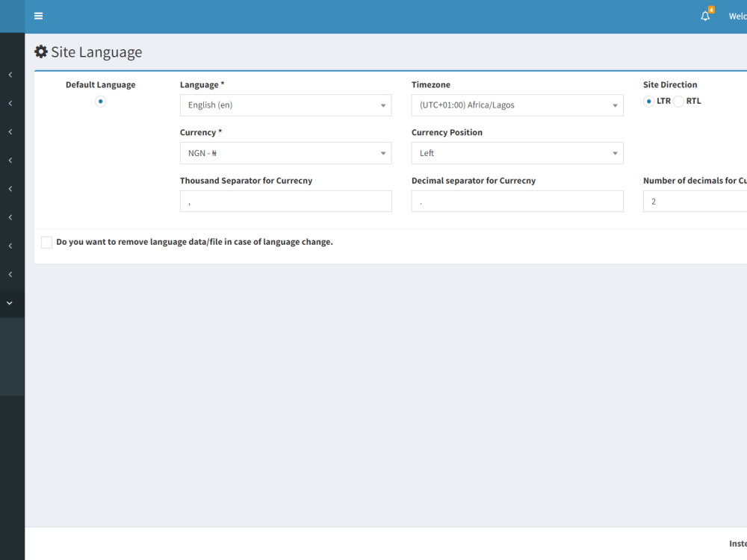747x560 pixels.
Task: Click the gear icon beside Site Language
Action: [x=41, y=52]
